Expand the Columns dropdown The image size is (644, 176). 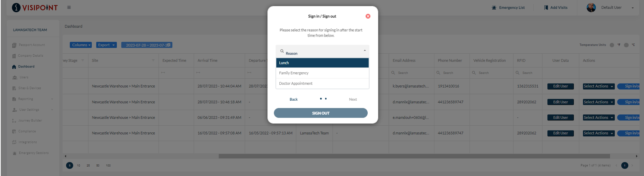(x=81, y=45)
